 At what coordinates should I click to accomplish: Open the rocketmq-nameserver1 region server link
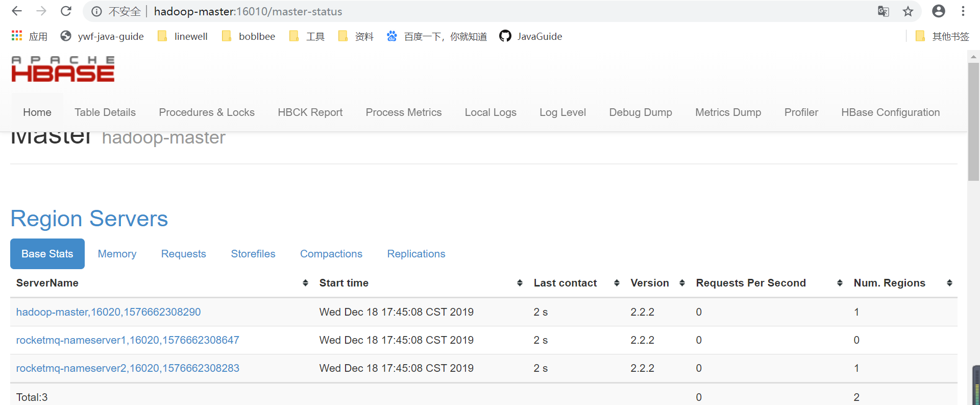tap(128, 340)
